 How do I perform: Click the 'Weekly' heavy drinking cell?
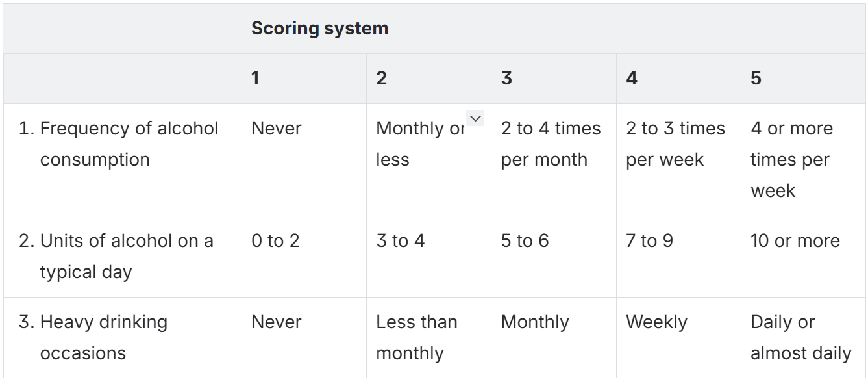(656, 322)
